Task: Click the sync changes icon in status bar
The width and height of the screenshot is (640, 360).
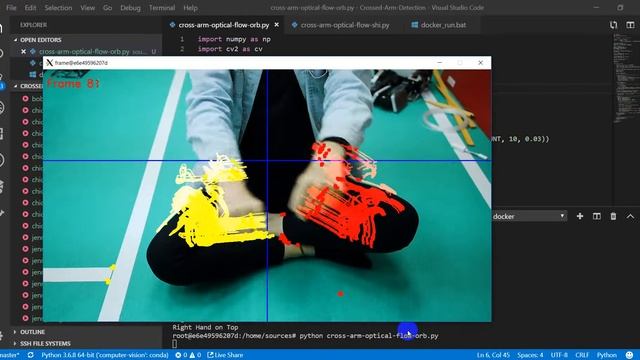Action: (30, 355)
